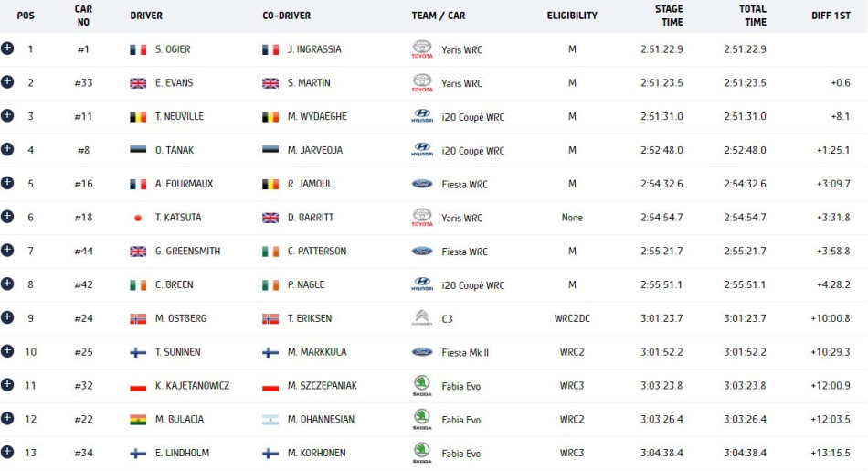Click the Argentine flag beside M. Ohannesian
Screen dimensions: 868x471
pos(270,420)
